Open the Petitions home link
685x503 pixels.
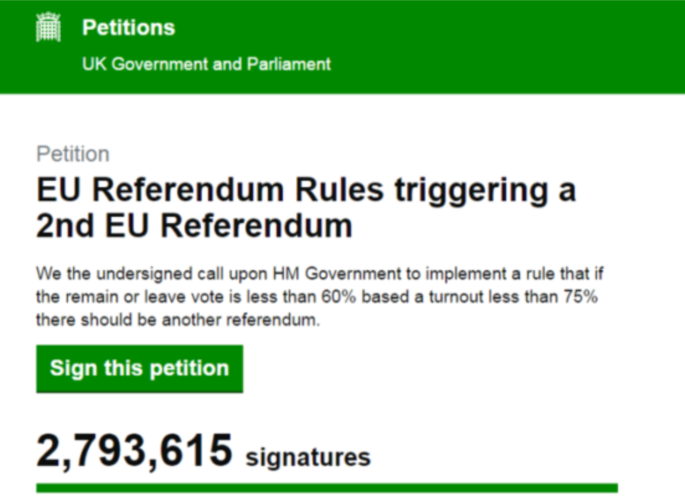[x=128, y=28]
